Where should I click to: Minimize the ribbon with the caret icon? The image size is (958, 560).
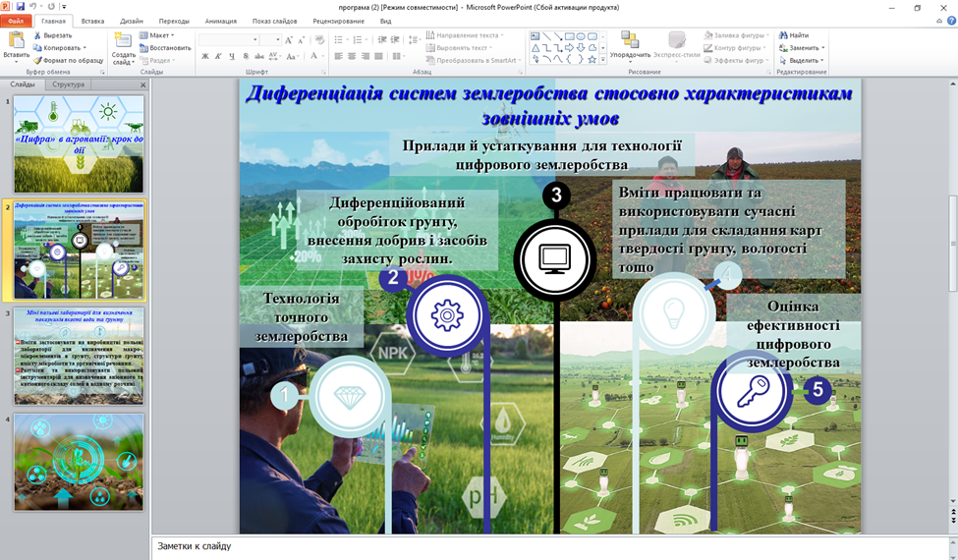tap(939, 21)
